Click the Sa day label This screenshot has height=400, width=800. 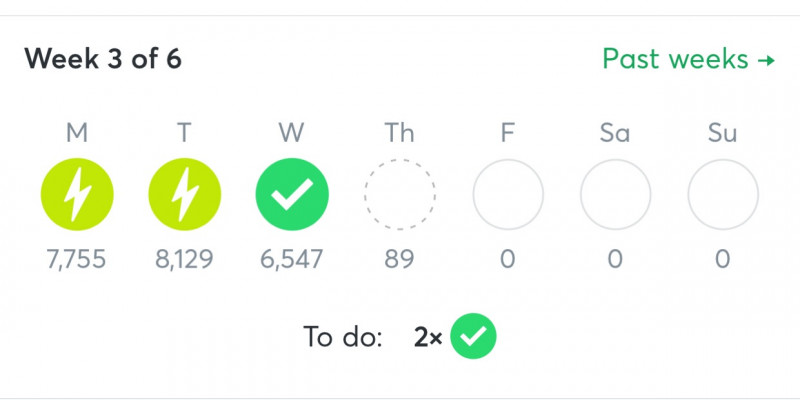point(615,133)
